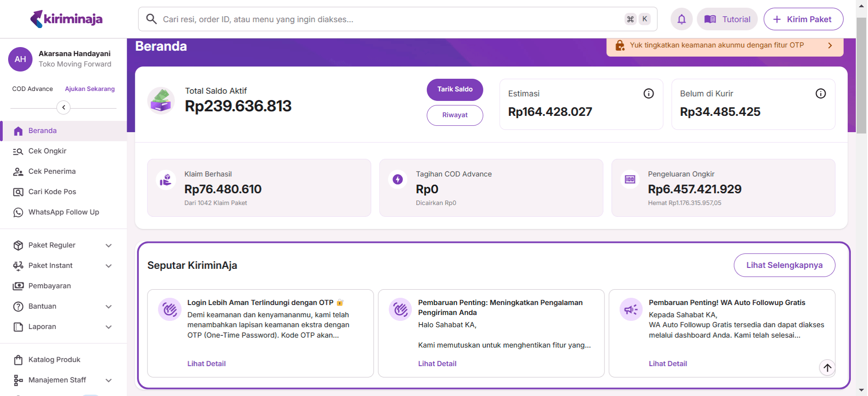Collapse the sidebar with the chevron toggle
Image resolution: width=868 pixels, height=396 pixels.
(64, 107)
